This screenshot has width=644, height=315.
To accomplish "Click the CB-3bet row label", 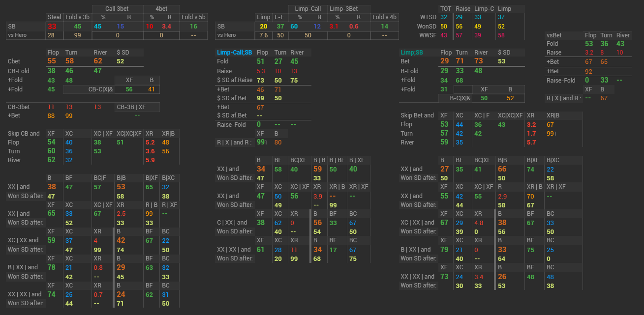I will click(19, 107).
